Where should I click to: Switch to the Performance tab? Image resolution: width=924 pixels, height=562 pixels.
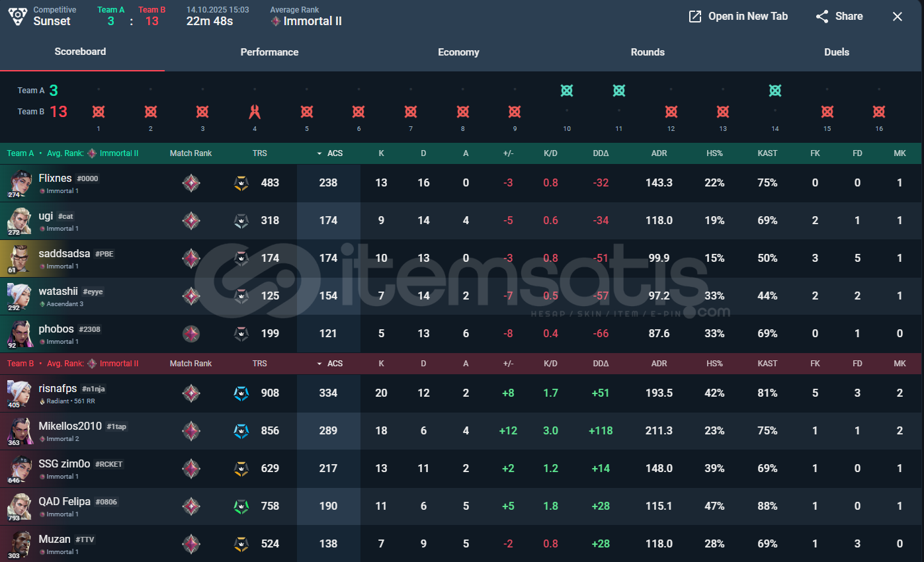point(269,52)
